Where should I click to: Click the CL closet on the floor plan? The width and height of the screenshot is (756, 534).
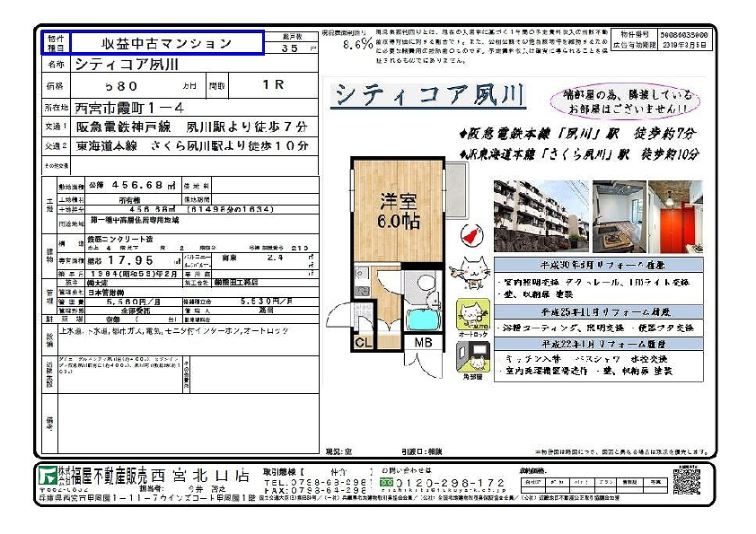[363, 342]
